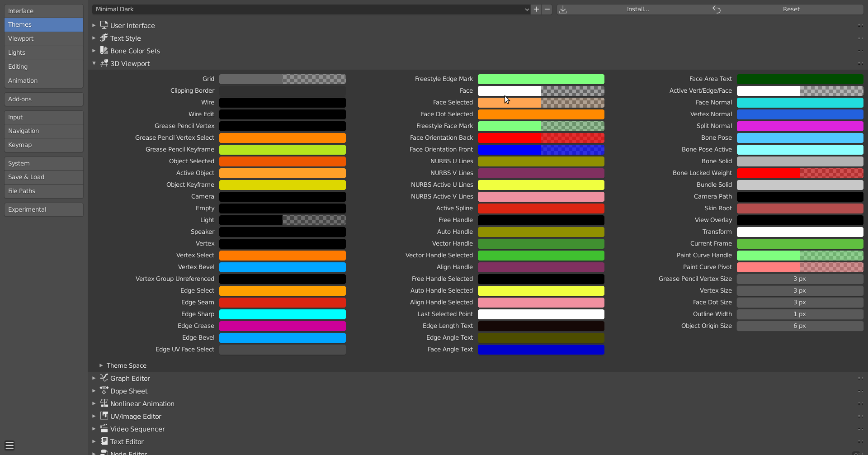This screenshot has height=455, width=868.
Task: Click the Bone Color Sets icon
Action: point(104,51)
